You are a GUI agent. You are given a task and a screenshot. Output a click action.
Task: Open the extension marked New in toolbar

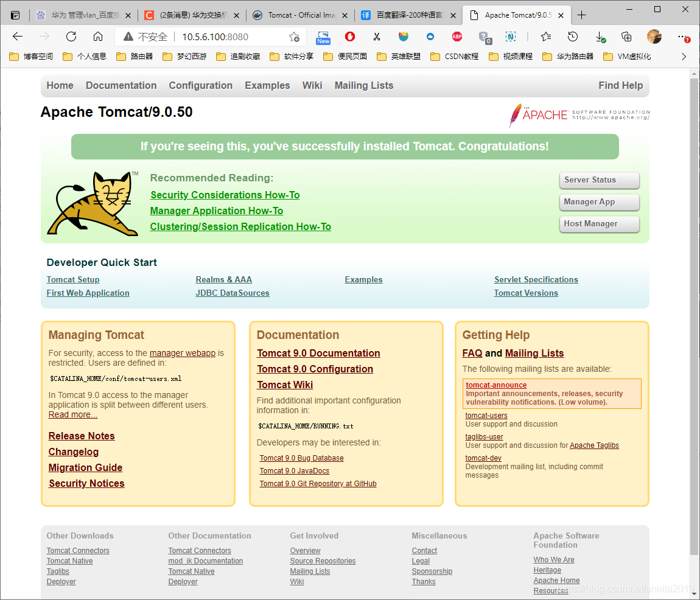[x=323, y=38]
